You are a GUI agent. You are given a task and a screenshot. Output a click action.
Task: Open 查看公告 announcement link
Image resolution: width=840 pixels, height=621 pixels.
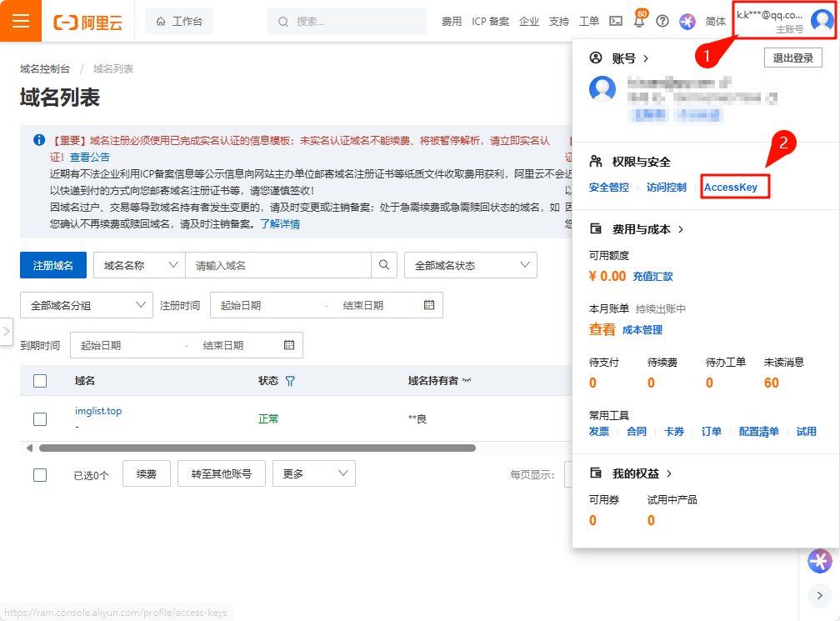(x=89, y=157)
